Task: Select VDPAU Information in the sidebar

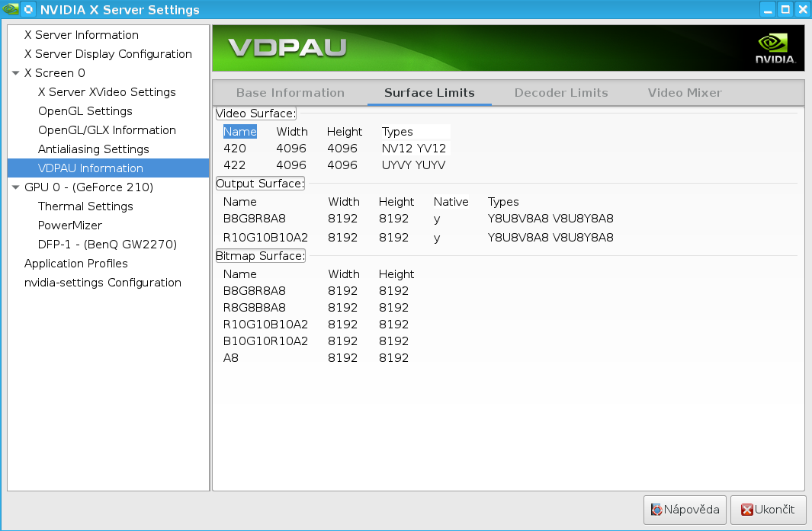Action: [108, 168]
